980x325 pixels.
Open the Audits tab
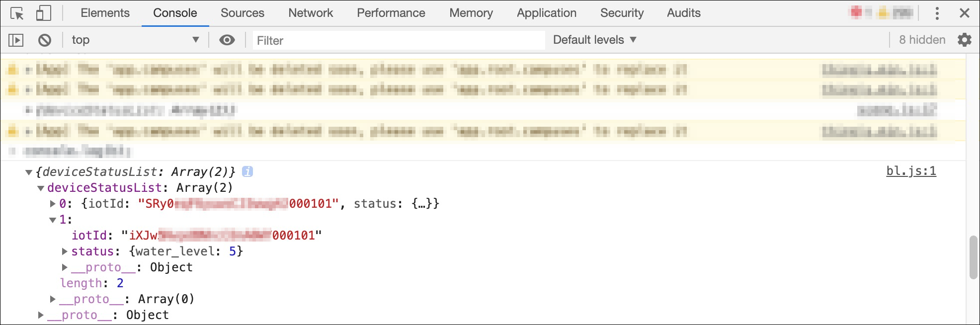click(684, 13)
